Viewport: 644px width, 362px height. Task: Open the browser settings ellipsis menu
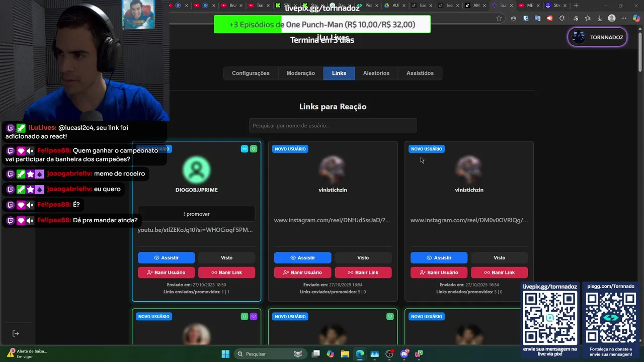(x=624, y=18)
